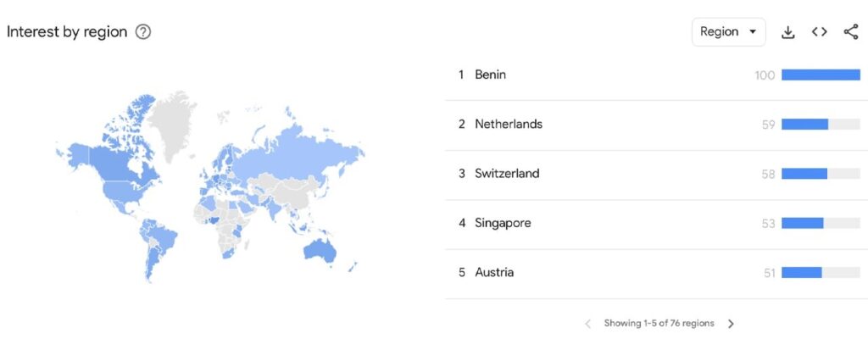868x339 pixels.
Task: Share the Interest by region chart
Action: [851, 32]
